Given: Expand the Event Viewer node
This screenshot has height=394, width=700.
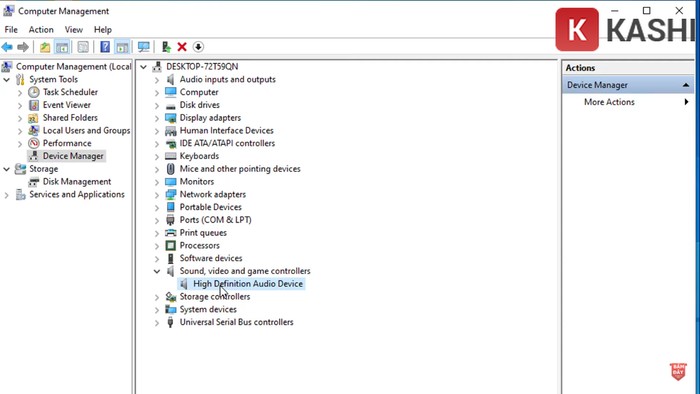Looking at the screenshot, I should [x=20, y=106].
